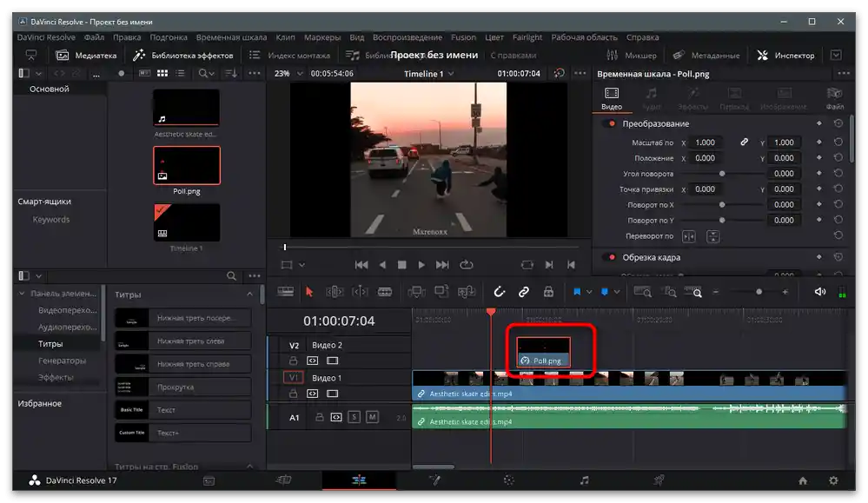Viewport: 868px width, 503px height.
Task: Lock the Видео 2 track
Action: point(294,361)
